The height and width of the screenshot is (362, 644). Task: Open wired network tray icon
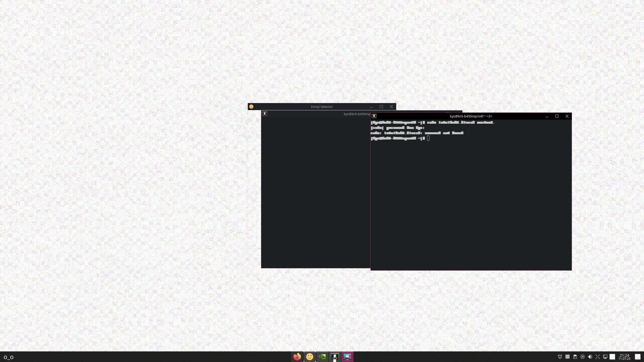[x=605, y=357]
